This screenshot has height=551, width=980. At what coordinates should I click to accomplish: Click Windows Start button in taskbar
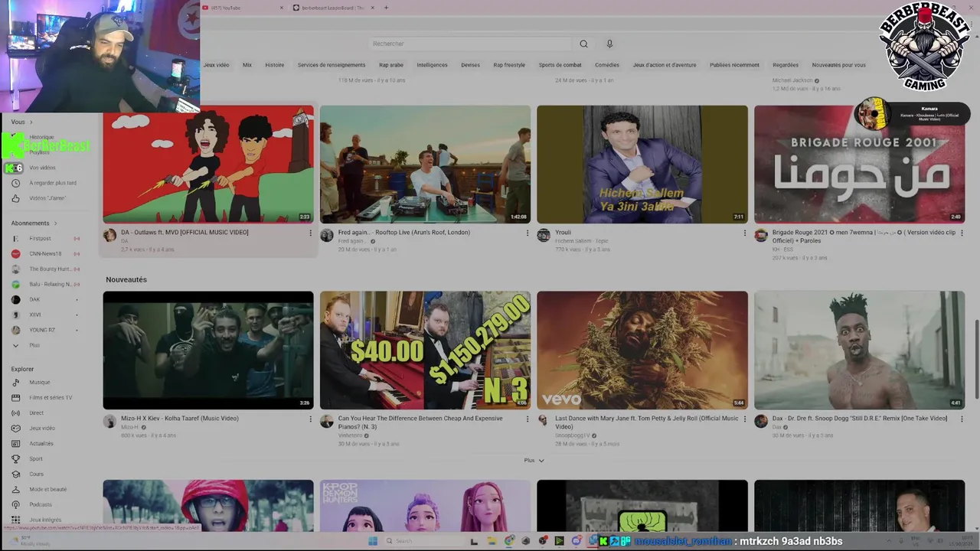coord(373,541)
